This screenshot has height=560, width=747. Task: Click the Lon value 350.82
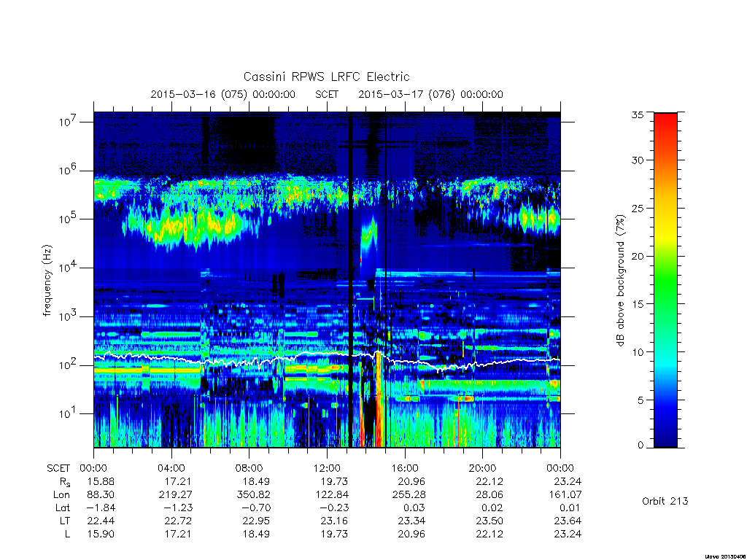[253, 495]
